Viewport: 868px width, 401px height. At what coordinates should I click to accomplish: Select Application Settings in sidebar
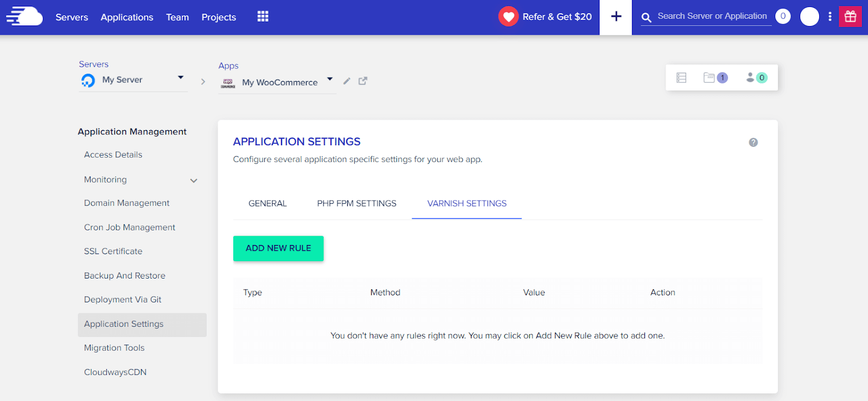pos(142,325)
